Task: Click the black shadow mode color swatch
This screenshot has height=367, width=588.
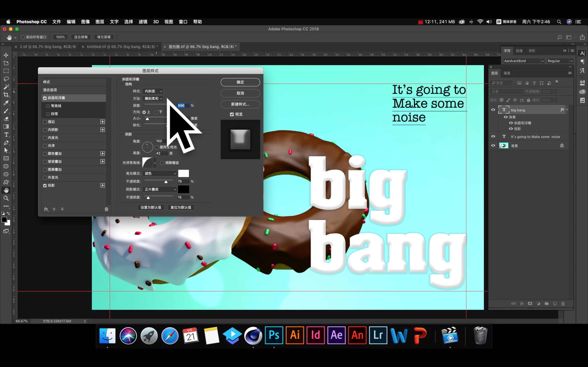Action: 184,189
